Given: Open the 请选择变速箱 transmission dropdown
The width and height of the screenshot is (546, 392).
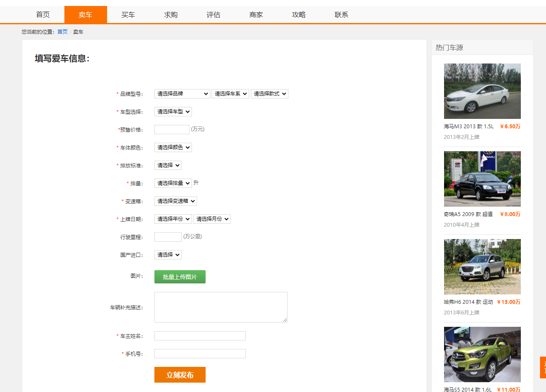Looking at the screenshot, I should coord(175,201).
